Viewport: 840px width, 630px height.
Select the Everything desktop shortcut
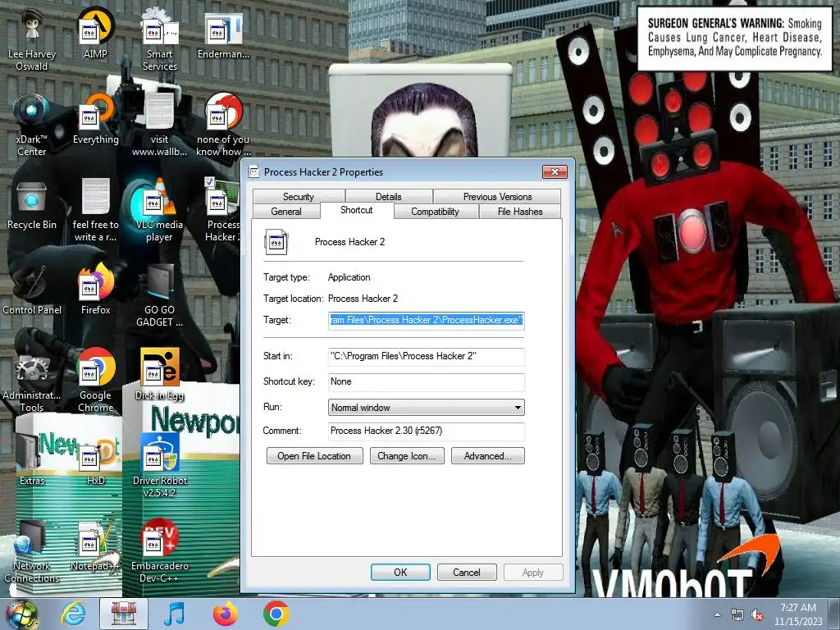tap(95, 119)
